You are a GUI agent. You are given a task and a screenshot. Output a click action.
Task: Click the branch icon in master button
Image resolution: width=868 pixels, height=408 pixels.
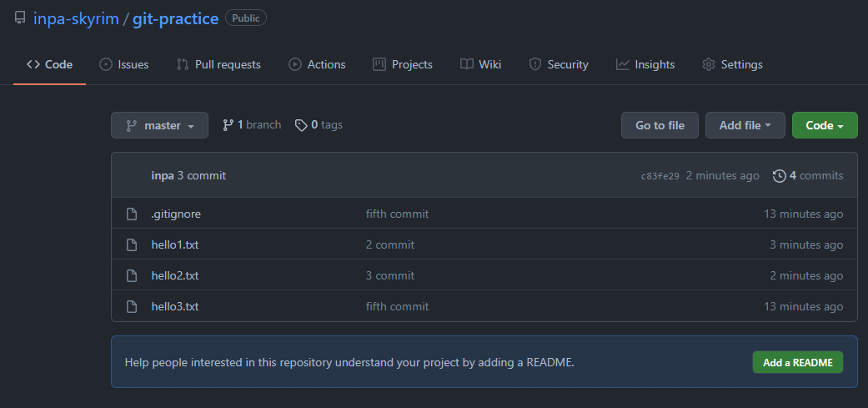(x=131, y=126)
